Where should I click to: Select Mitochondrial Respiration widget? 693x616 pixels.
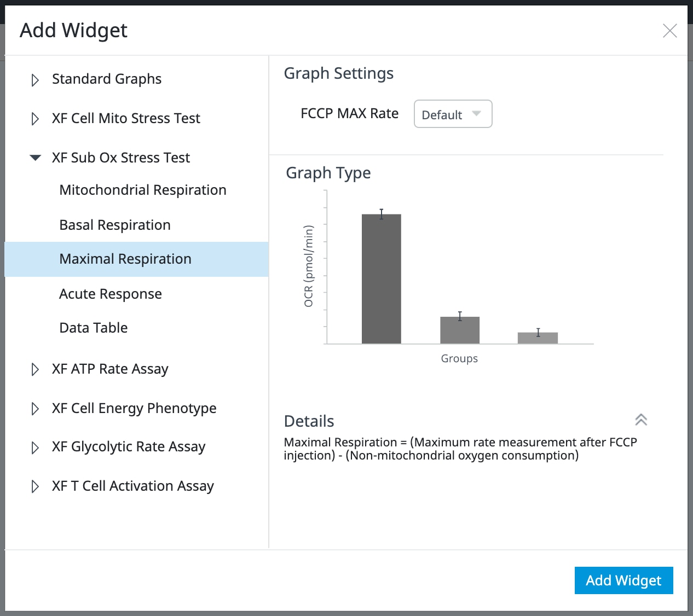coord(142,190)
